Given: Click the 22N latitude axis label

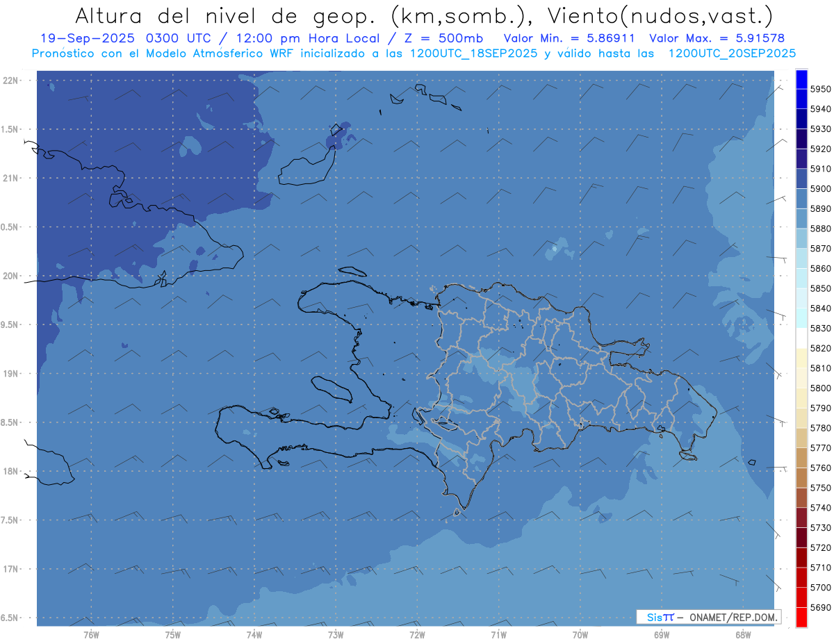Looking at the screenshot, I should click(11, 81).
